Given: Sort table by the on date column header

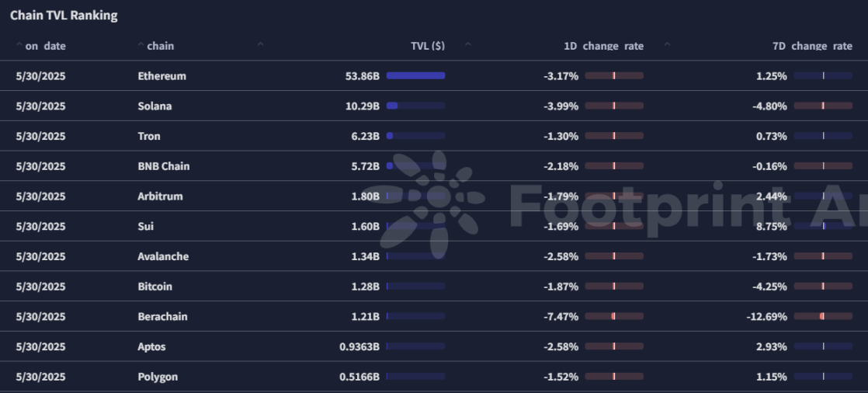Looking at the screenshot, I should pyautogui.click(x=45, y=46).
